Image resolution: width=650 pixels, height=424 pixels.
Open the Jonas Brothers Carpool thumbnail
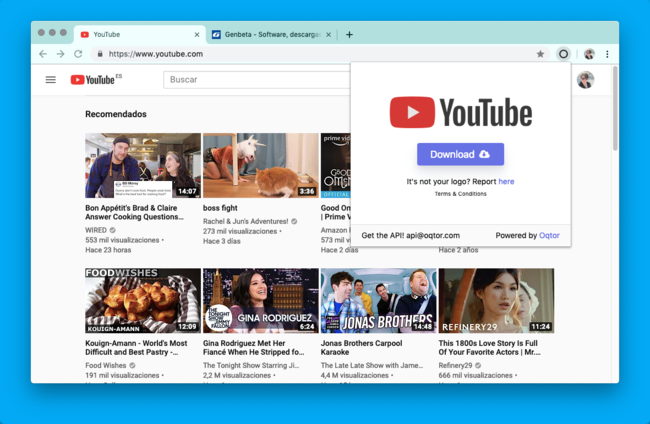coord(378,300)
